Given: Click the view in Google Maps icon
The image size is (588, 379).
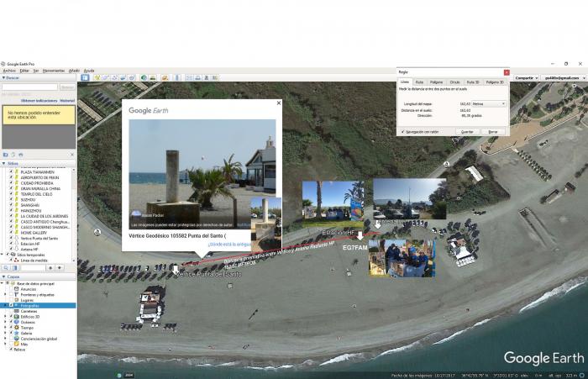Looking at the screenshot, I should [x=215, y=77].
